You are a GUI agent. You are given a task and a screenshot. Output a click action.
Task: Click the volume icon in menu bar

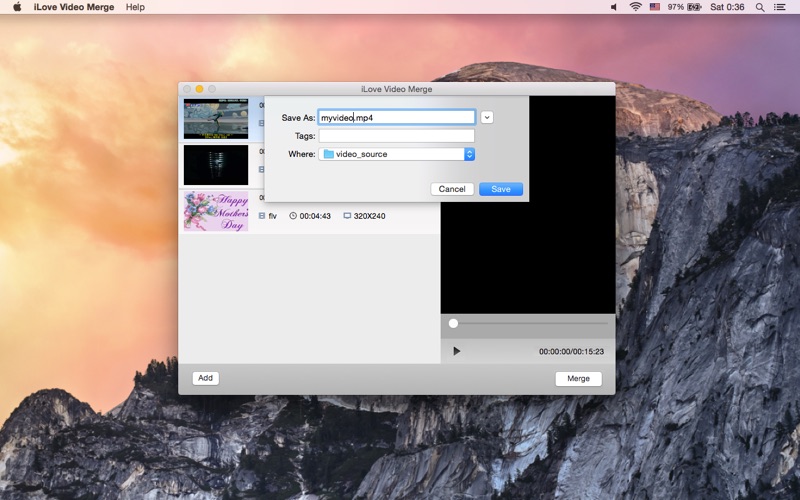pos(614,7)
